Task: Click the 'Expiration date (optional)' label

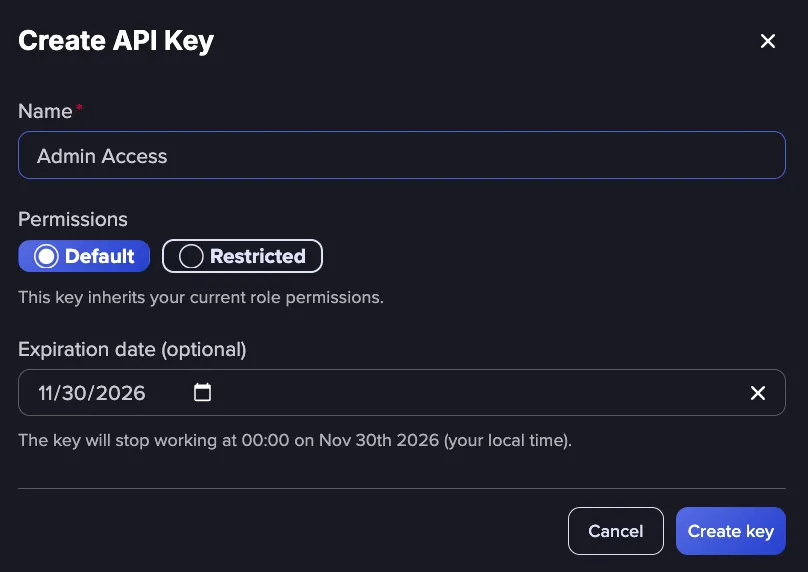Action: [132, 349]
